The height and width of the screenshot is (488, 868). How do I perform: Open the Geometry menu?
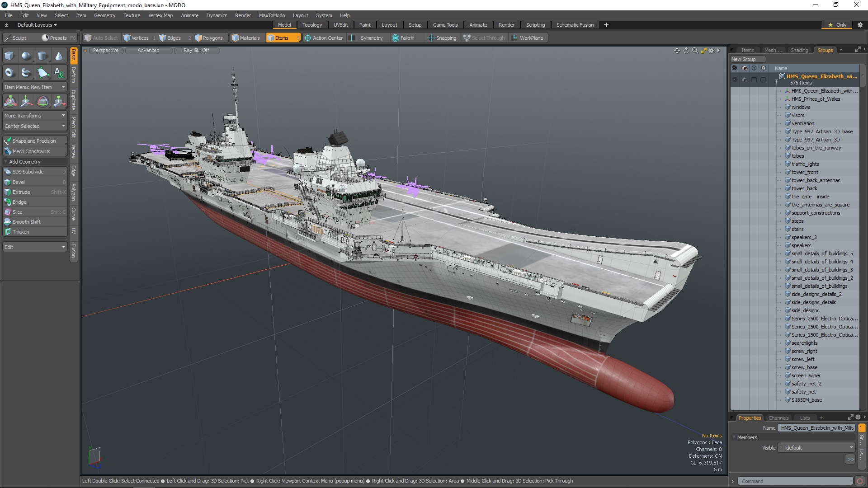coord(104,15)
